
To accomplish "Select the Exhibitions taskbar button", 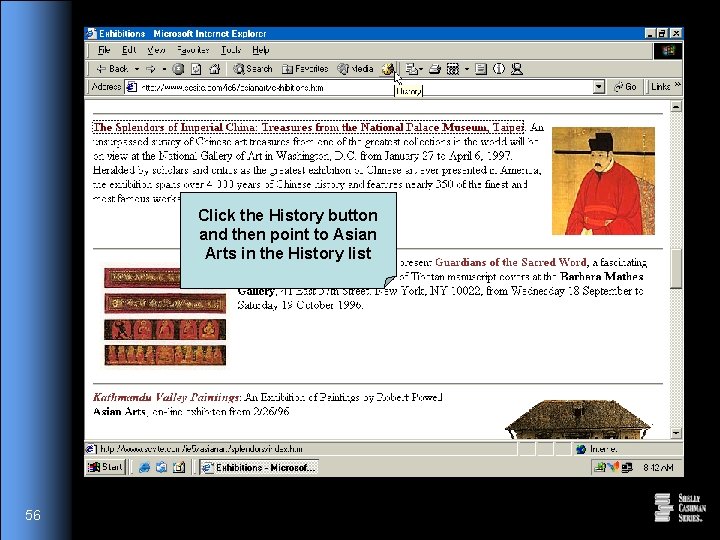I will click(259, 467).
